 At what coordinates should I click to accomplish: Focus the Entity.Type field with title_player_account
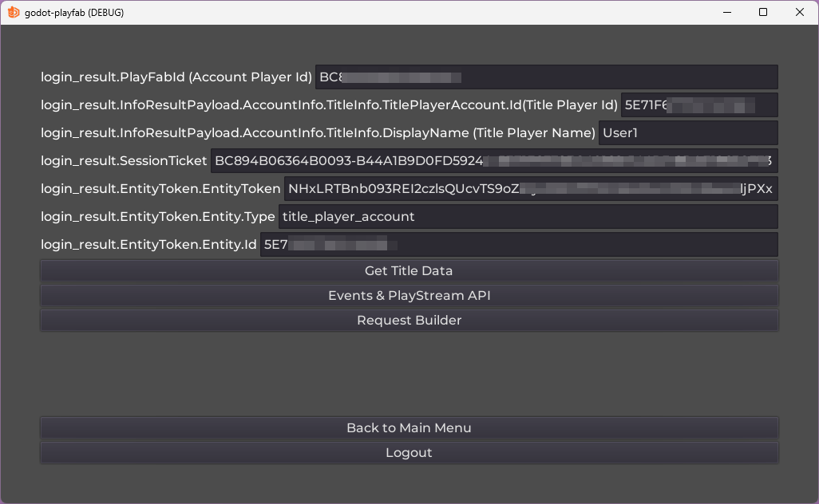point(528,217)
